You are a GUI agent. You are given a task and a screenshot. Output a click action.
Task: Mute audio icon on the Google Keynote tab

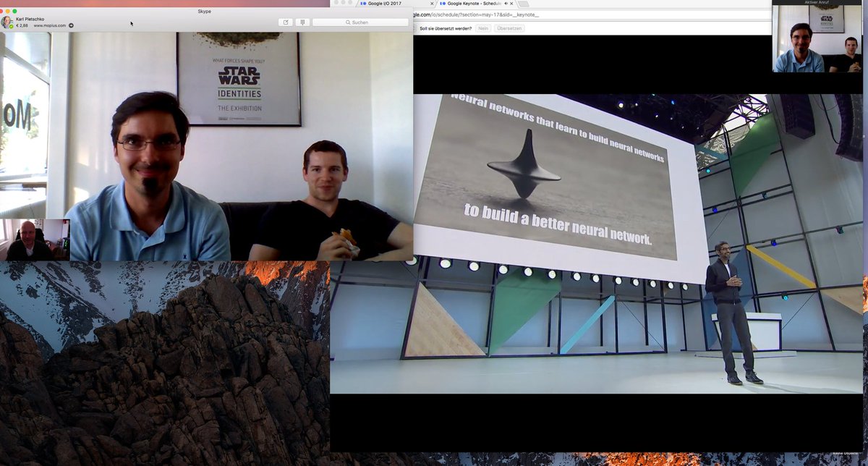click(506, 4)
